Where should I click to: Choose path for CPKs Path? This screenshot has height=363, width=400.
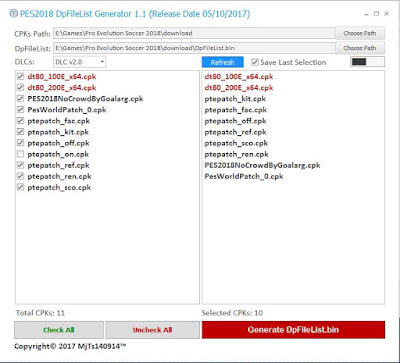point(360,33)
